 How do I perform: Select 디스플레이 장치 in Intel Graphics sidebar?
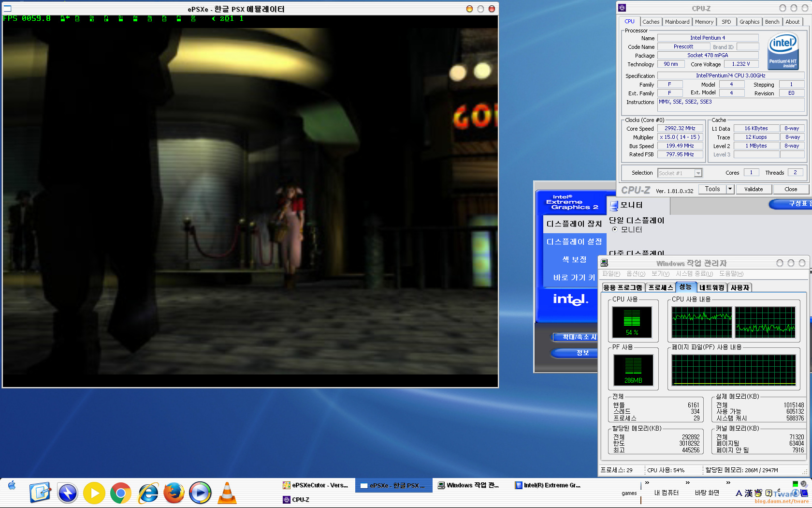tap(574, 224)
